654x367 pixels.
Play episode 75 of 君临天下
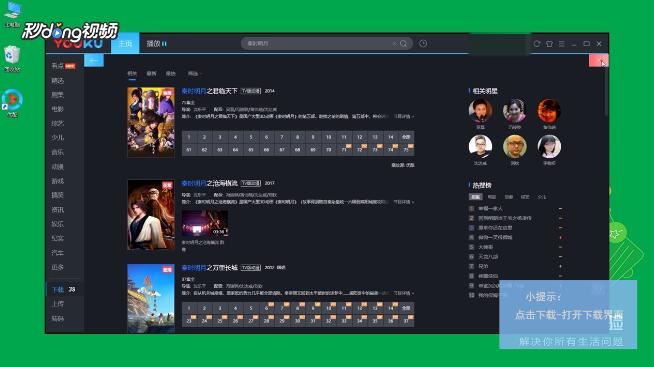click(406, 150)
